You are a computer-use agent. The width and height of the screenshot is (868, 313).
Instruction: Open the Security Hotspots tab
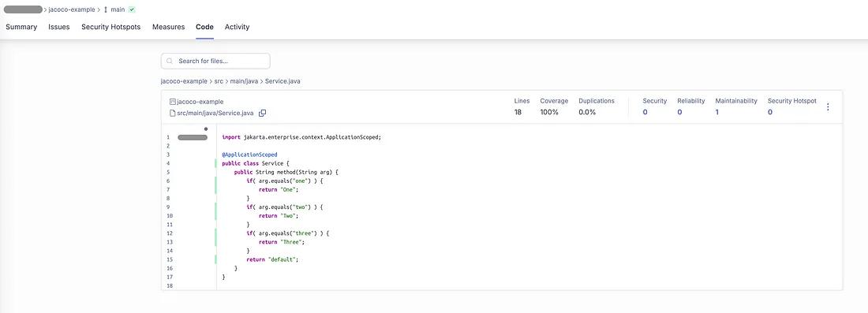click(110, 27)
